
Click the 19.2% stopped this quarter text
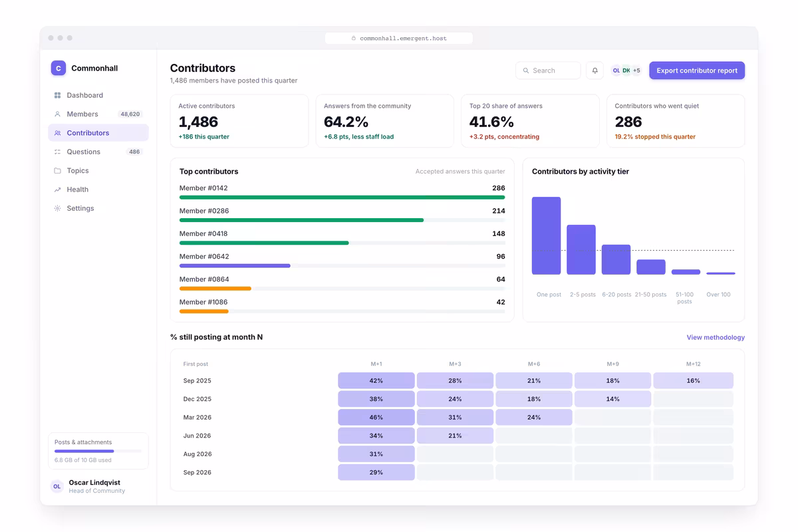[655, 137]
